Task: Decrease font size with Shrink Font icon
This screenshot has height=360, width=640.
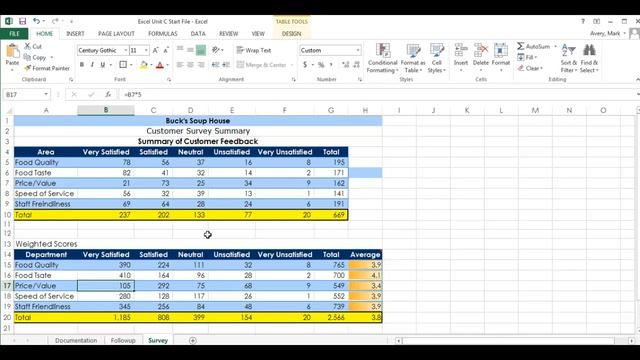Action: click(x=166, y=50)
